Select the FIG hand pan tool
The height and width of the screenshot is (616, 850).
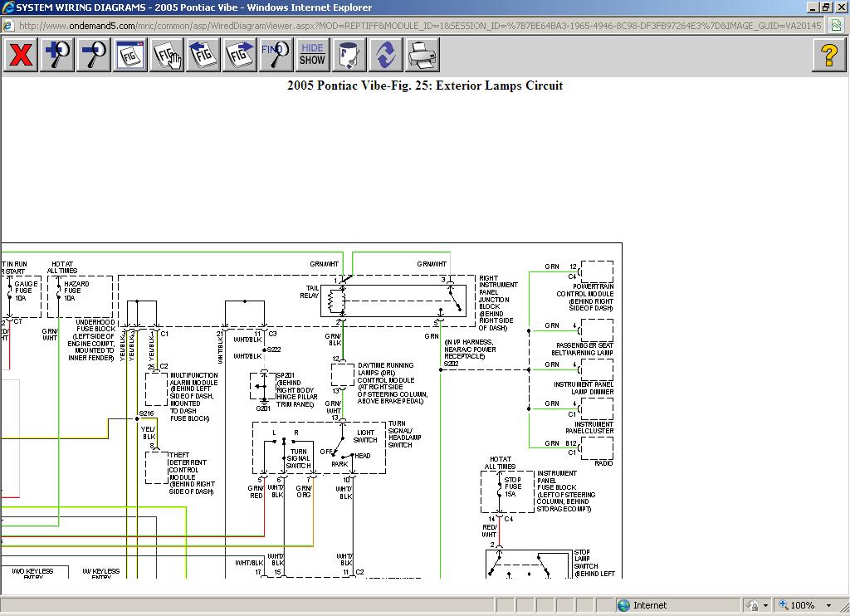(x=167, y=56)
